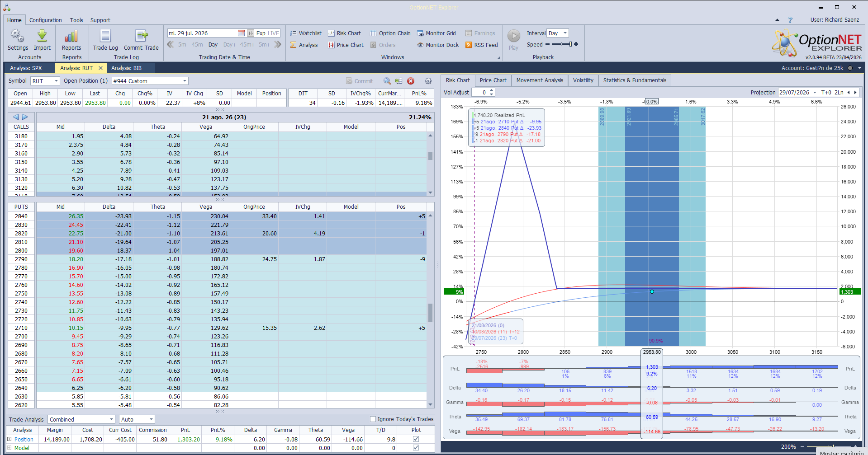Open the Statistics & Fundamentals tab

click(635, 80)
